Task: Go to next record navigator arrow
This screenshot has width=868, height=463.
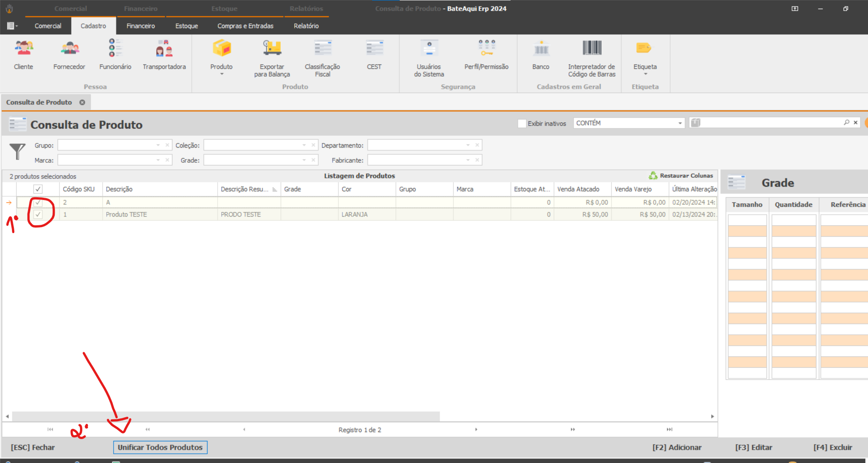Action: [476, 429]
